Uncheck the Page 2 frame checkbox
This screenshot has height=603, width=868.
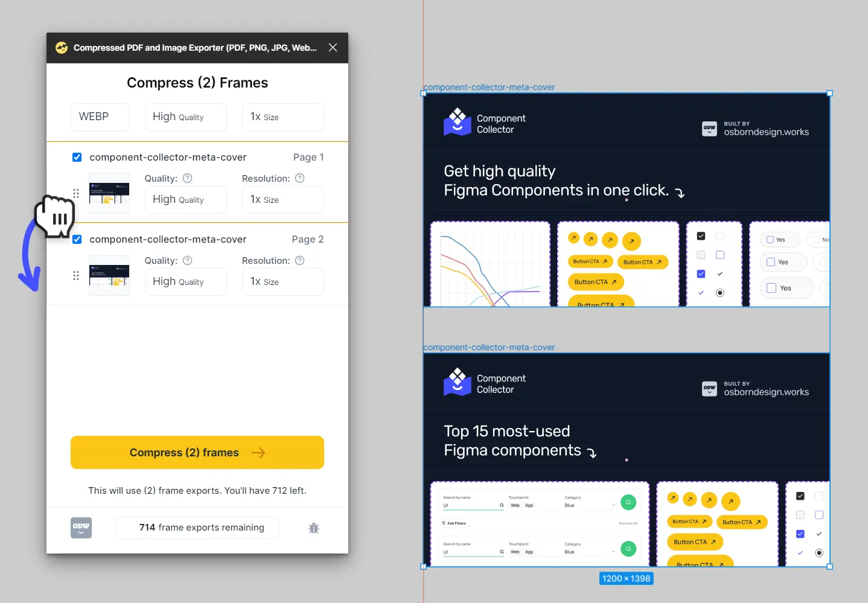77,239
